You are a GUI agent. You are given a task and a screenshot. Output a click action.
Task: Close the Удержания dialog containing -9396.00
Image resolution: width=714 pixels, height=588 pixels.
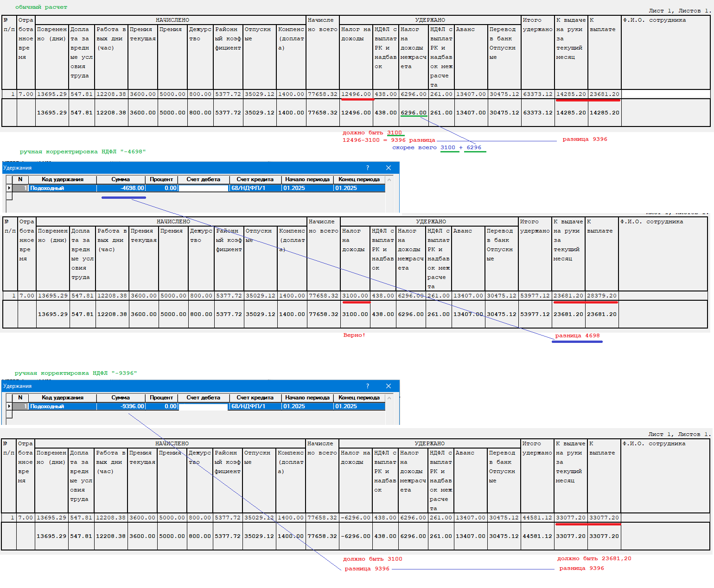click(x=389, y=386)
